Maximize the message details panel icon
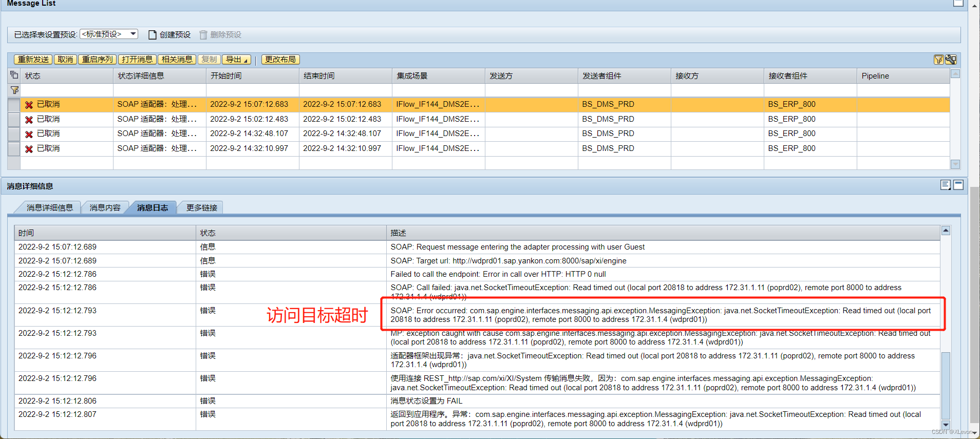Screen dimensions: 980x439 pos(958,185)
